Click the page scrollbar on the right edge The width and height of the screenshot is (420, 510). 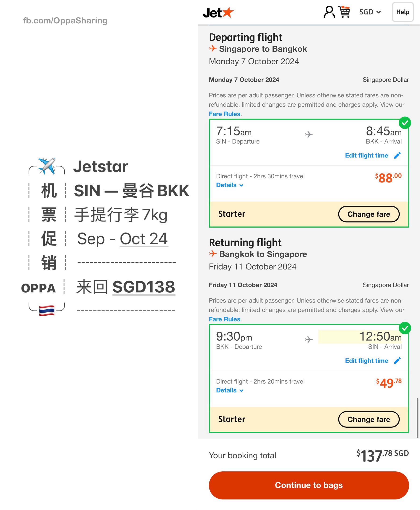point(417,418)
